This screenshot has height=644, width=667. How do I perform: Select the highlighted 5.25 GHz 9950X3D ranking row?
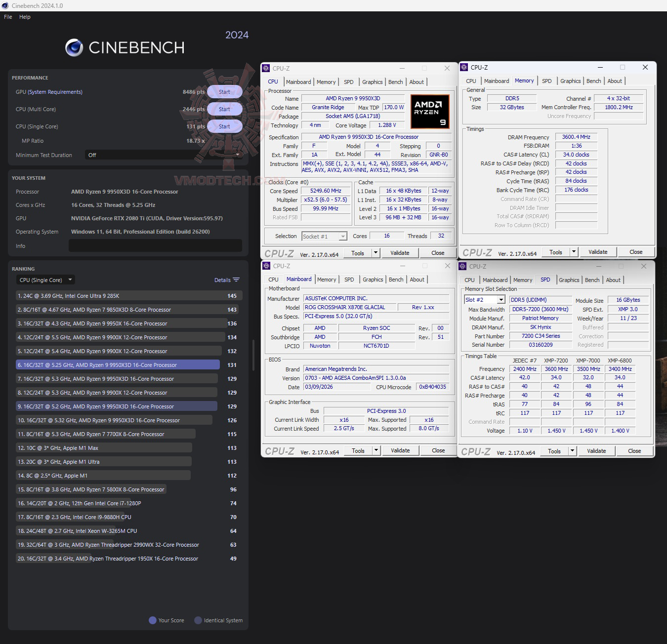coord(129,365)
